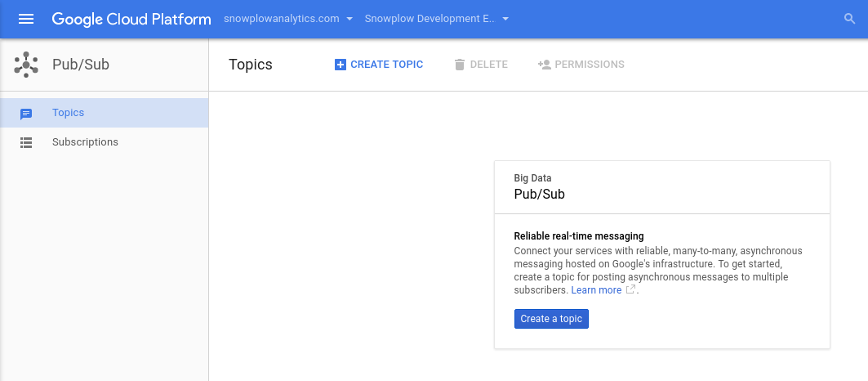Viewport: 868px width, 381px height.
Task: Click the Topics chat bubble icon
Action: click(x=26, y=114)
